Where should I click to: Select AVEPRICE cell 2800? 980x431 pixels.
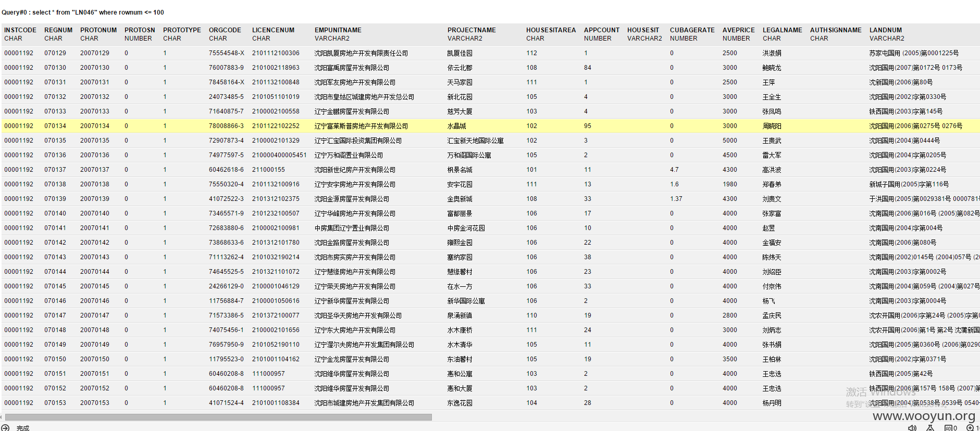[730, 315]
